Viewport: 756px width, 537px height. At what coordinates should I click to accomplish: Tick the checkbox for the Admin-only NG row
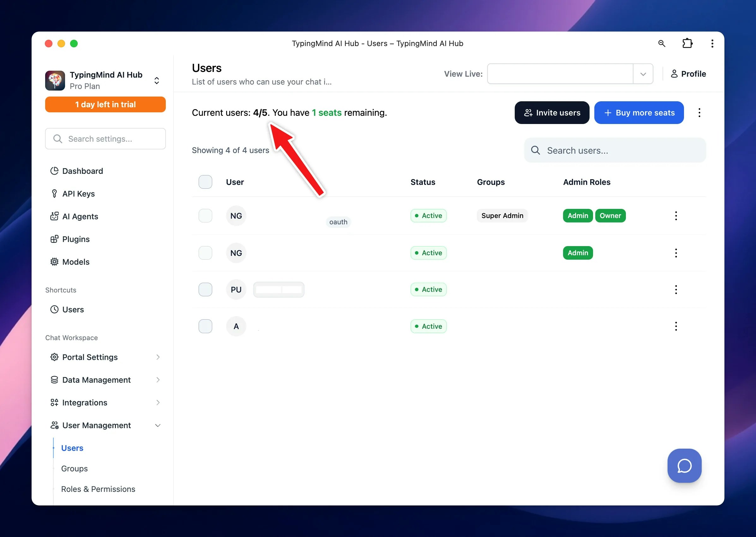[x=205, y=253]
